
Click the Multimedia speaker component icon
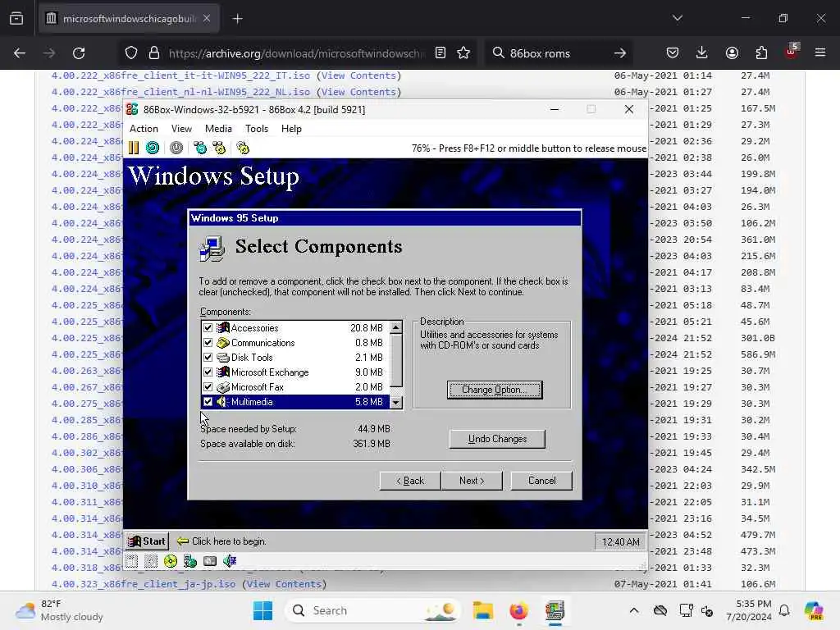(223, 402)
